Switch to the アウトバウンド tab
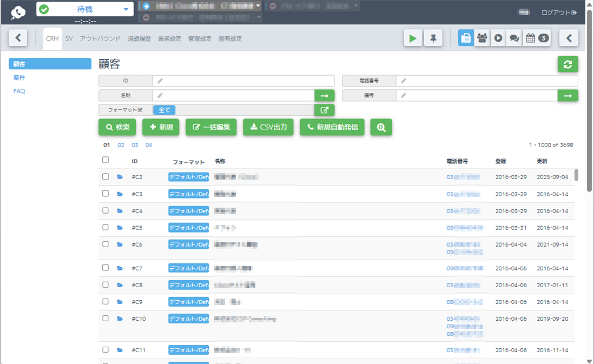 pyautogui.click(x=100, y=38)
